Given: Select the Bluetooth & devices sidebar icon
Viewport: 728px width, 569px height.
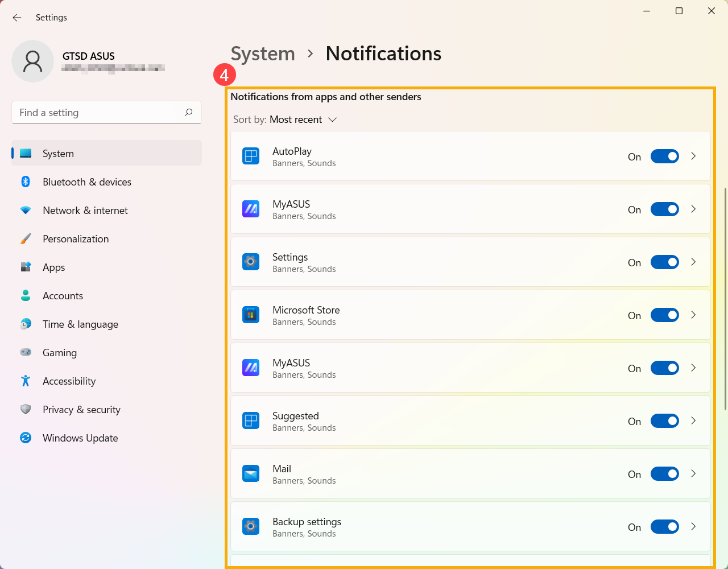Looking at the screenshot, I should tap(26, 182).
